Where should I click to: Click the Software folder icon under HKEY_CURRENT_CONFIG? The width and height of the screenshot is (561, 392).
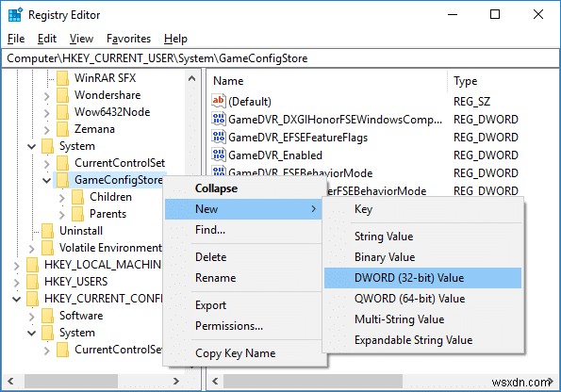(47, 316)
